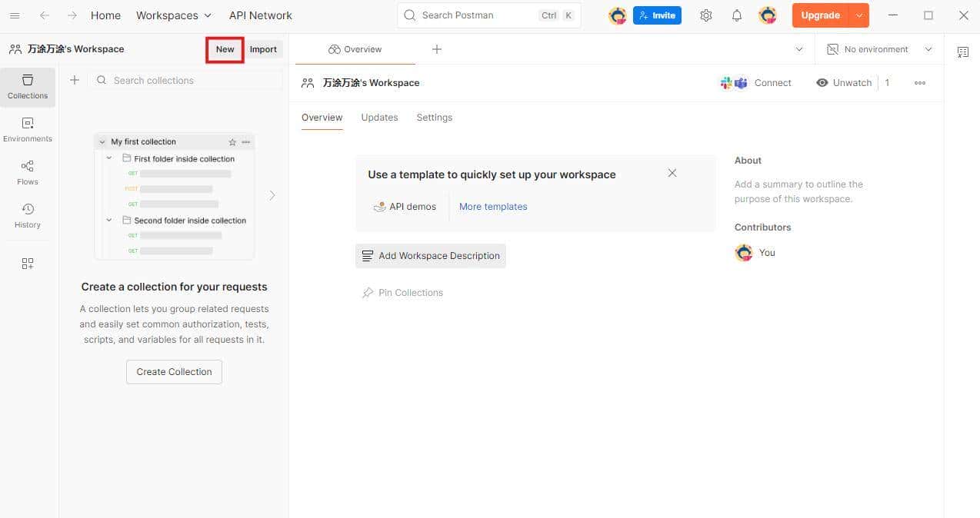The height and width of the screenshot is (518, 980).
Task: Collapse the sidebar with the hamburger icon
Action: click(x=15, y=15)
